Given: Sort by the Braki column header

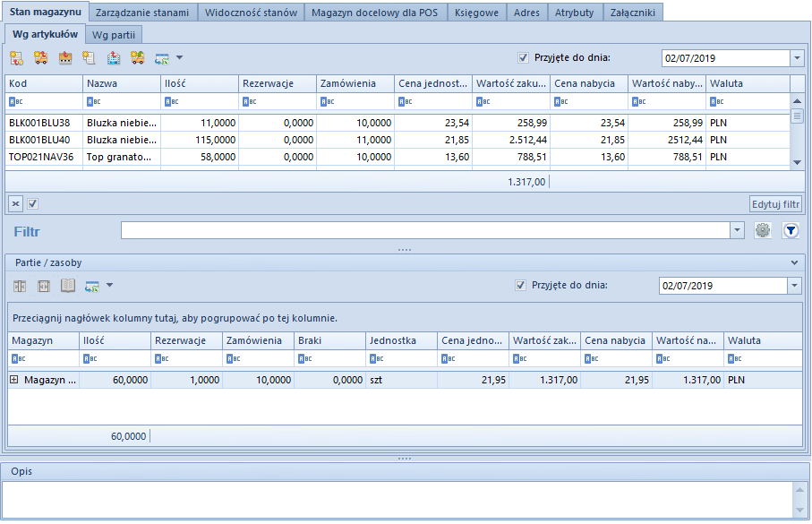Looking at the screenshot, I should point(329,340).
